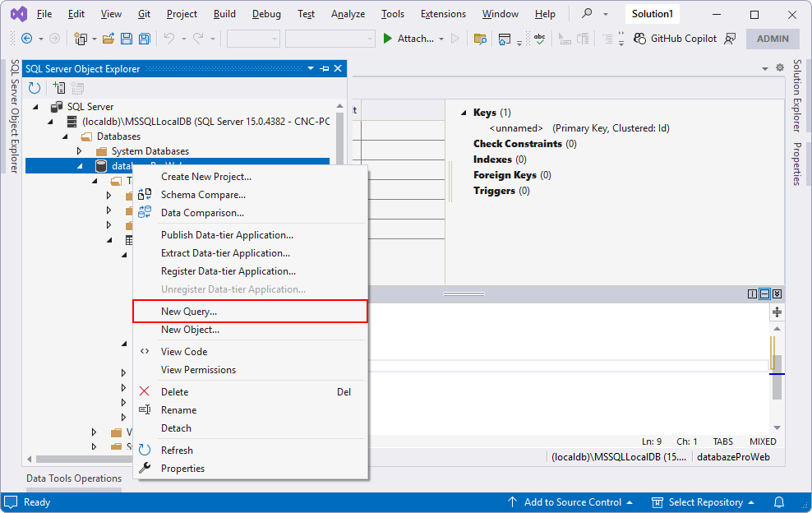
Task: Select the Refresh icon in SQL Server Object Explorer
Action: [34, 88]
